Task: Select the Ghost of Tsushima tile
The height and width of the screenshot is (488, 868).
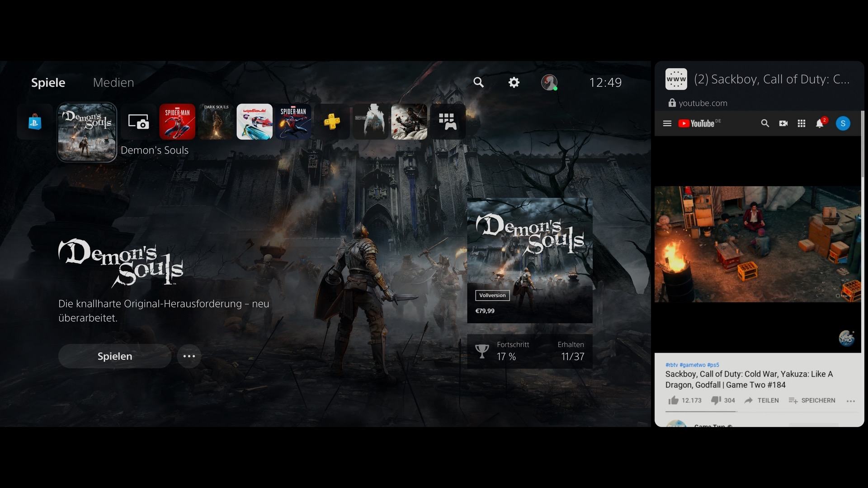Action: click(x=409, y=122)
